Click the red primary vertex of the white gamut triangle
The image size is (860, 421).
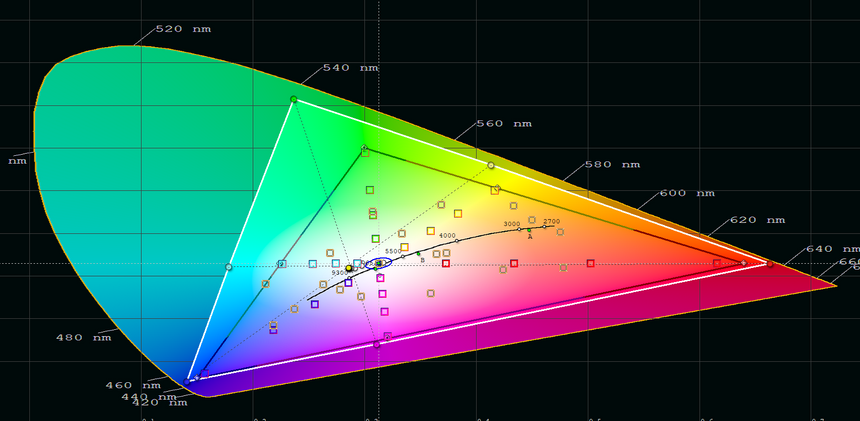(x=770, y=264)
